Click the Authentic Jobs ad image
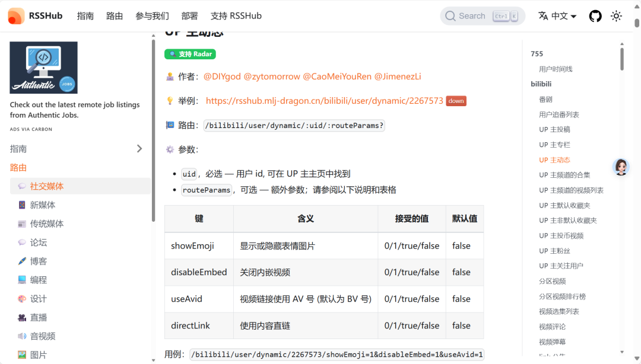Image resolution: width=641 pixels, height=364 pixels. pos(44,68)
